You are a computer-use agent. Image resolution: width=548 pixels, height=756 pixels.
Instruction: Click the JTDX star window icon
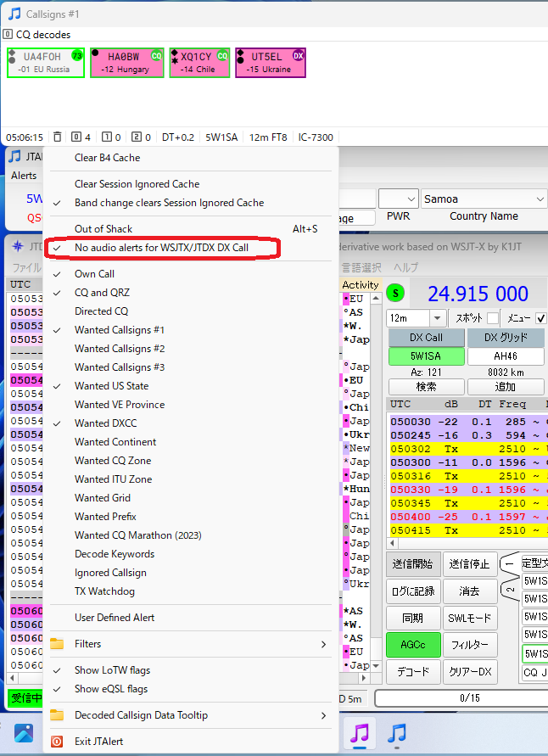click(x=17, y=246)
